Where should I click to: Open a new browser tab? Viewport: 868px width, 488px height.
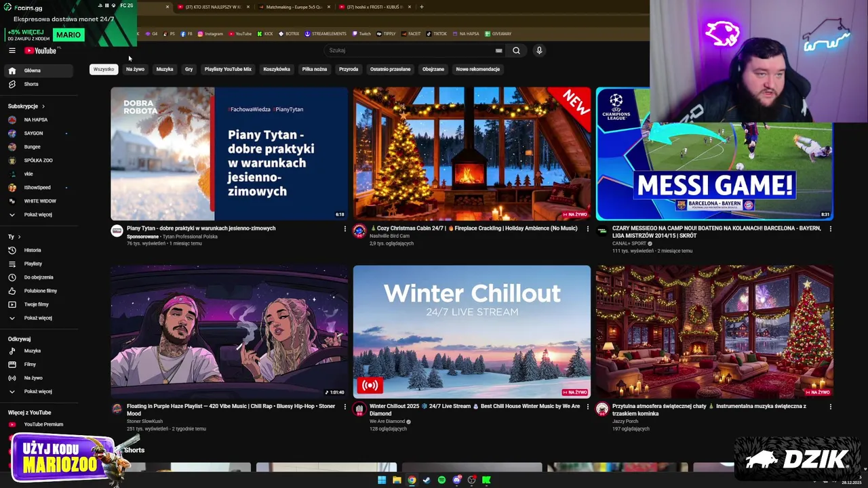[x=422, y=7]
